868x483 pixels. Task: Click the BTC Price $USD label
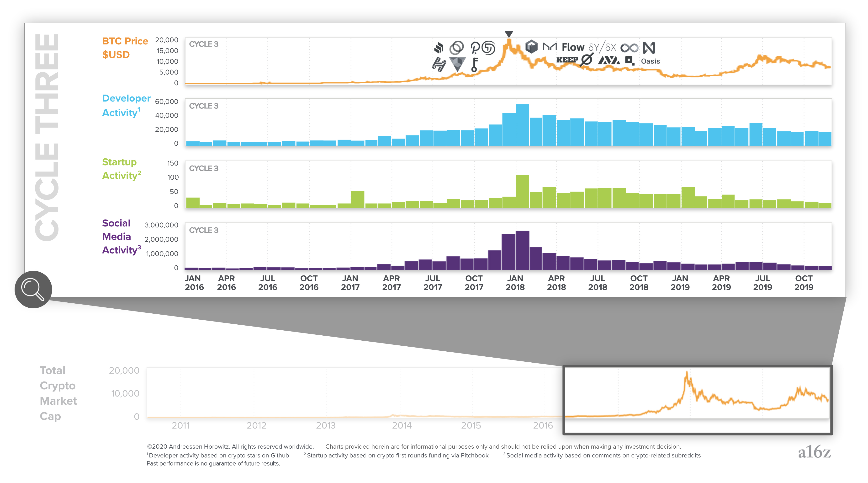(x=125, y=48)
